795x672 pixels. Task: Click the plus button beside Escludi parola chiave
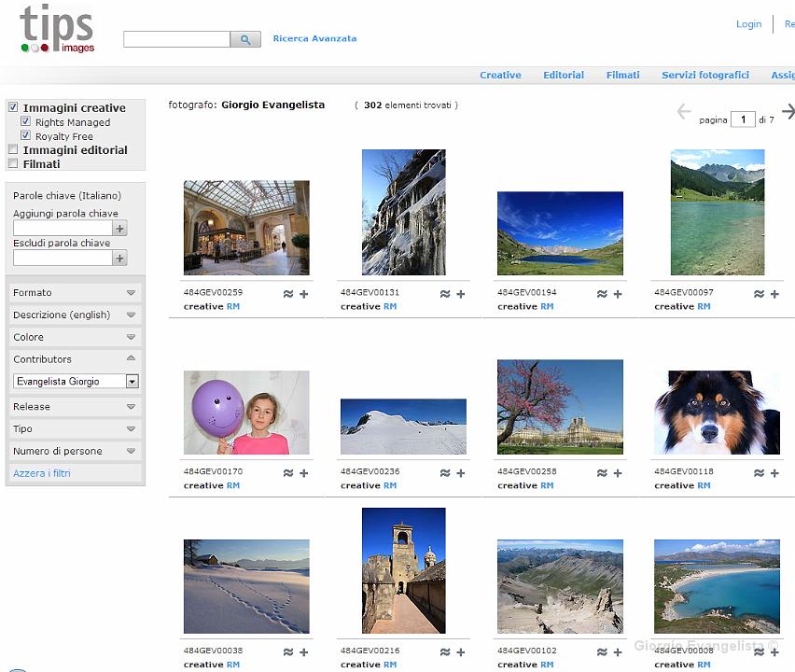click(x=119, y=259)
